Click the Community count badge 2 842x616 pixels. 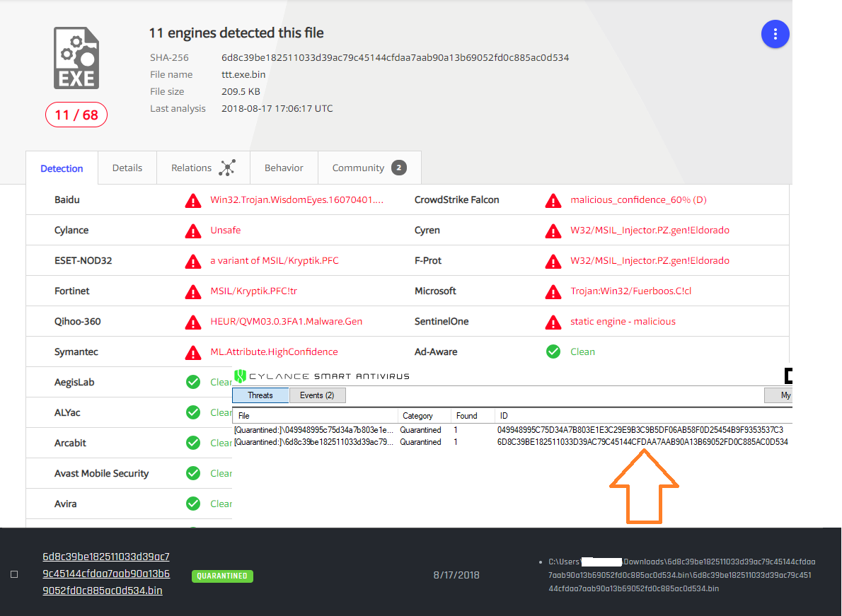pyautogui.click(x=398, y=168)
